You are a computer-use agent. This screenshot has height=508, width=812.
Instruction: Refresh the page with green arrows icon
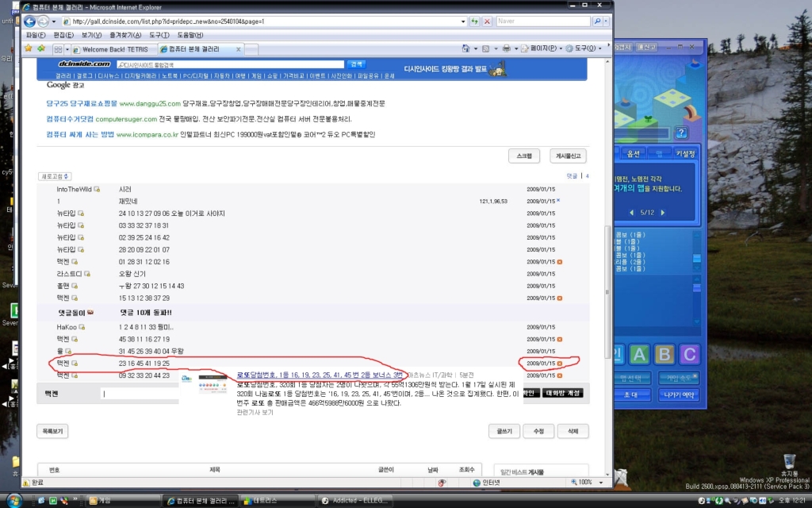[474, 21]
